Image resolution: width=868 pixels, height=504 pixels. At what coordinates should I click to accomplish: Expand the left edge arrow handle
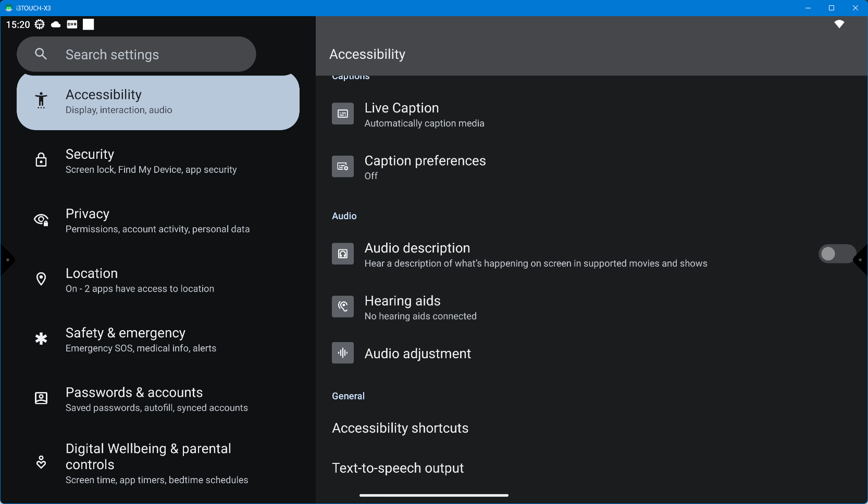coord(7,260)
